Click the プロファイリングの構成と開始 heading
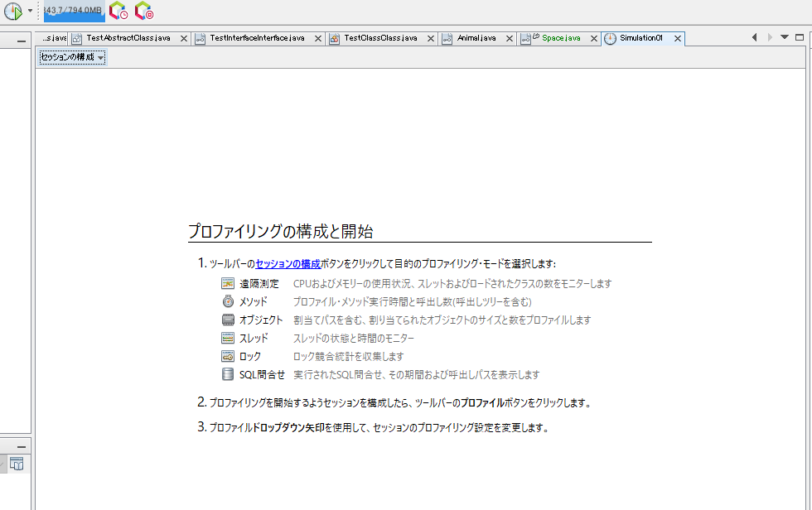Screen dimensions: 812x510 [x=280, y=231]
